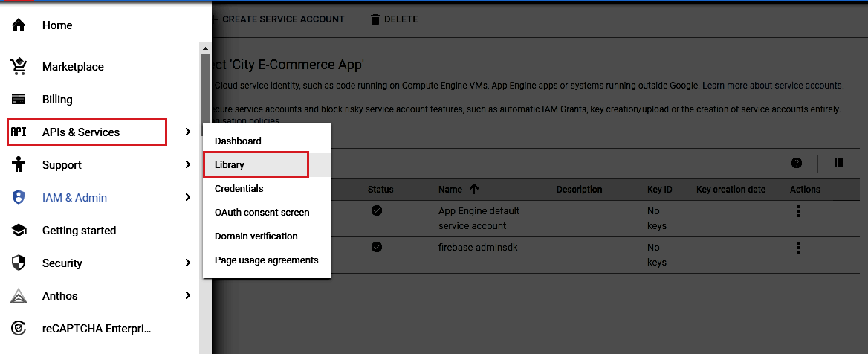
Task: Click the scroll up arrow of the menu scrollbar
Action: click(205, 48)
